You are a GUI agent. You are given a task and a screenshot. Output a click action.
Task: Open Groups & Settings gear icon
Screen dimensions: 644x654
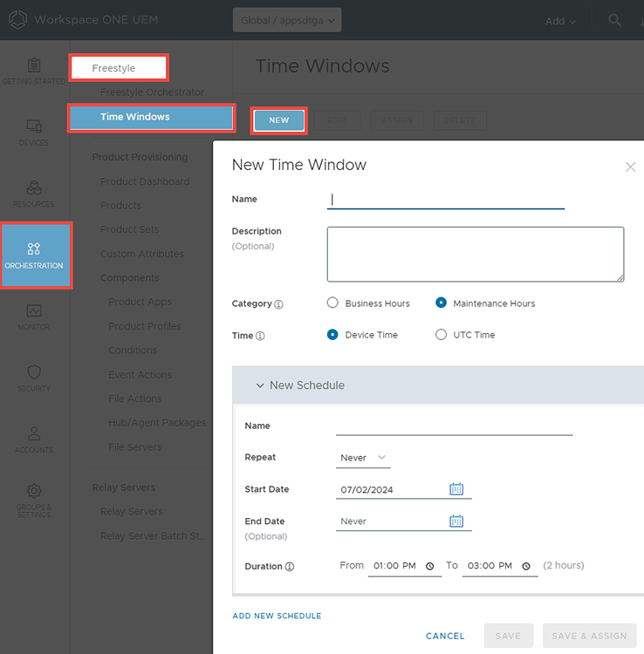tap(34, 491)
